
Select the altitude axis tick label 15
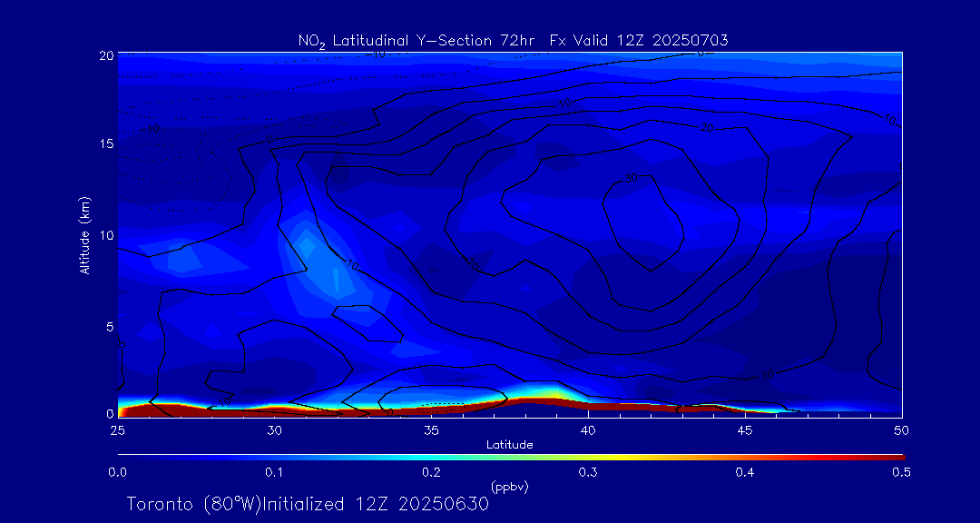(x=106, y=143)
